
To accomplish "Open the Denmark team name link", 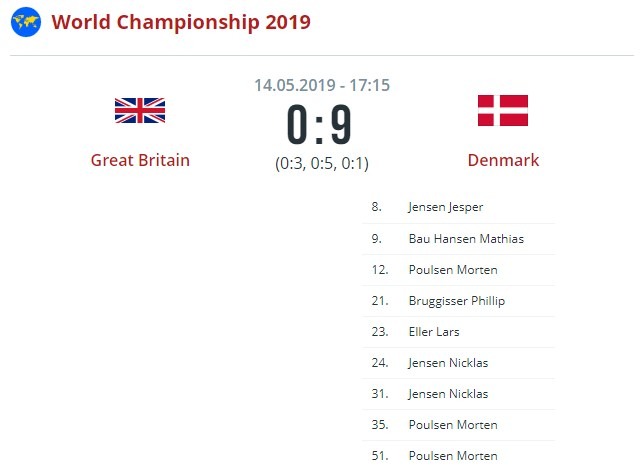I will (x=503, y=160).
